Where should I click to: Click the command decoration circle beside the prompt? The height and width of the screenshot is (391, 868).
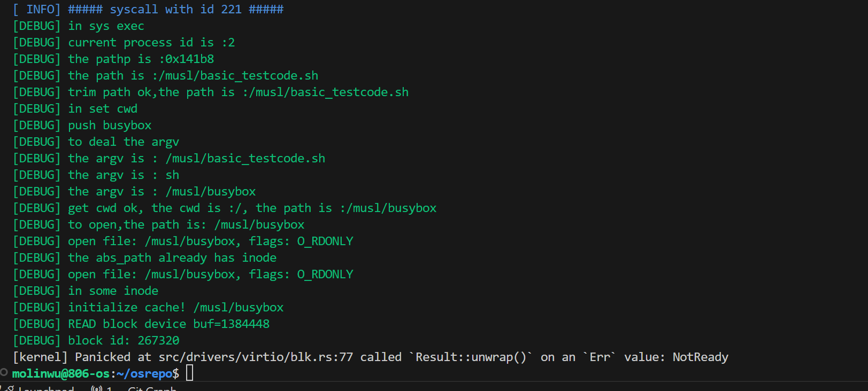pos(4,372)
